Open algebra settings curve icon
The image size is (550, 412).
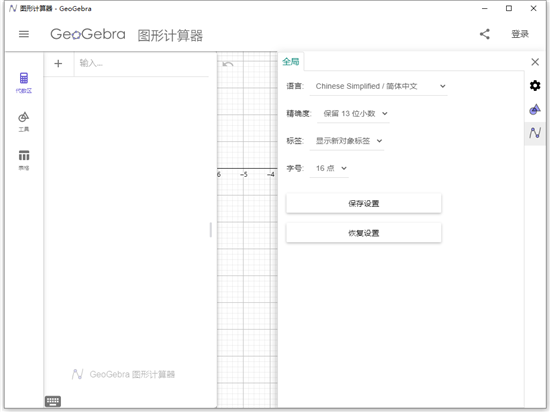tap(535, 133)
